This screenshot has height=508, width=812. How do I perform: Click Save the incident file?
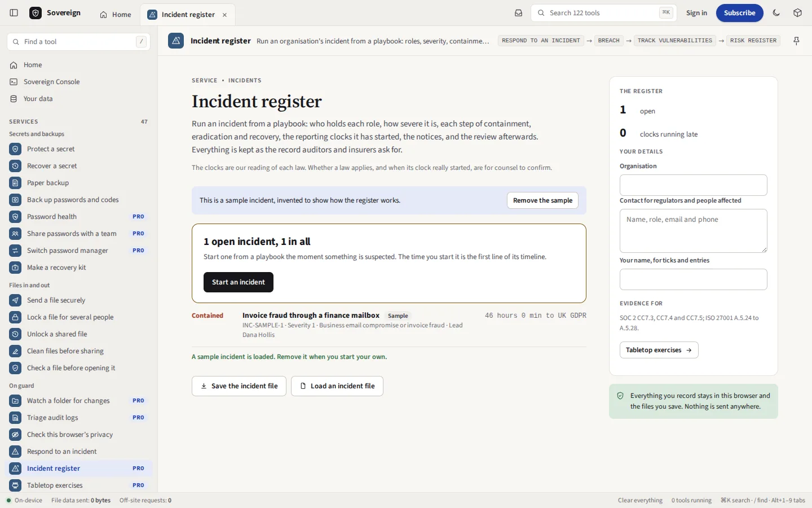pos(239,386)
